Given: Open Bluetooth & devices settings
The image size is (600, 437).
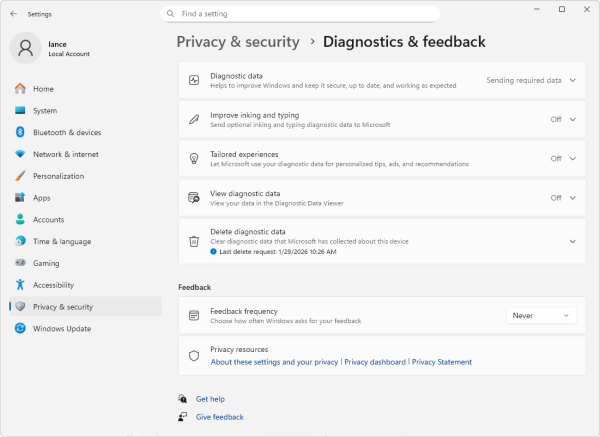Looking at the screenshot, I should [85, 132].
